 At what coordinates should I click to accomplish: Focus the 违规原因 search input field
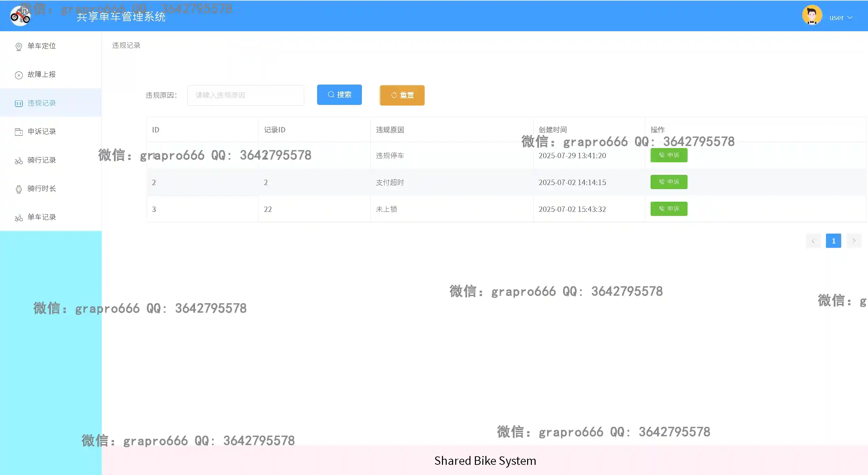(x=246, y=95)
